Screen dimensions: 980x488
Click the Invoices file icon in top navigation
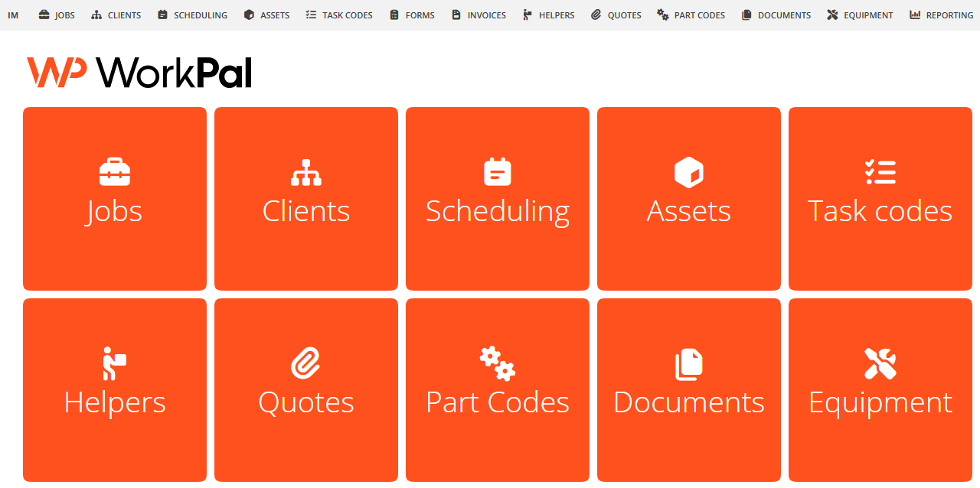[456, 15]
